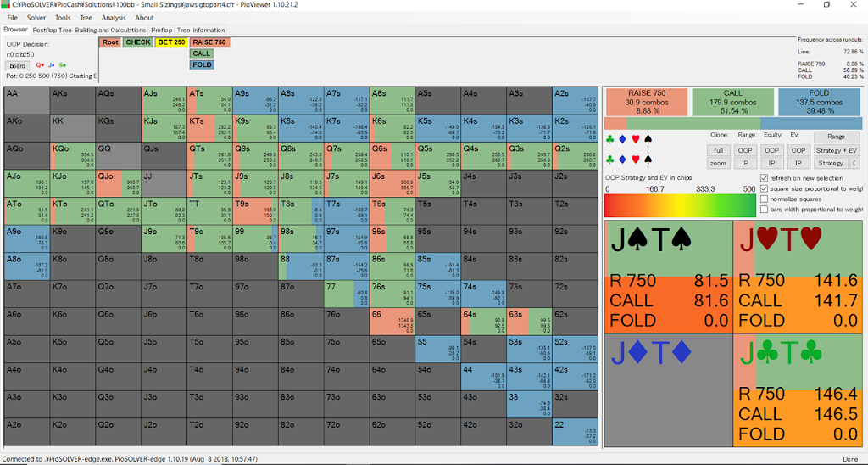Click the Qh board card icon
Image resolution: width=868 pixels, height=465 pixels.
(40, 65)
